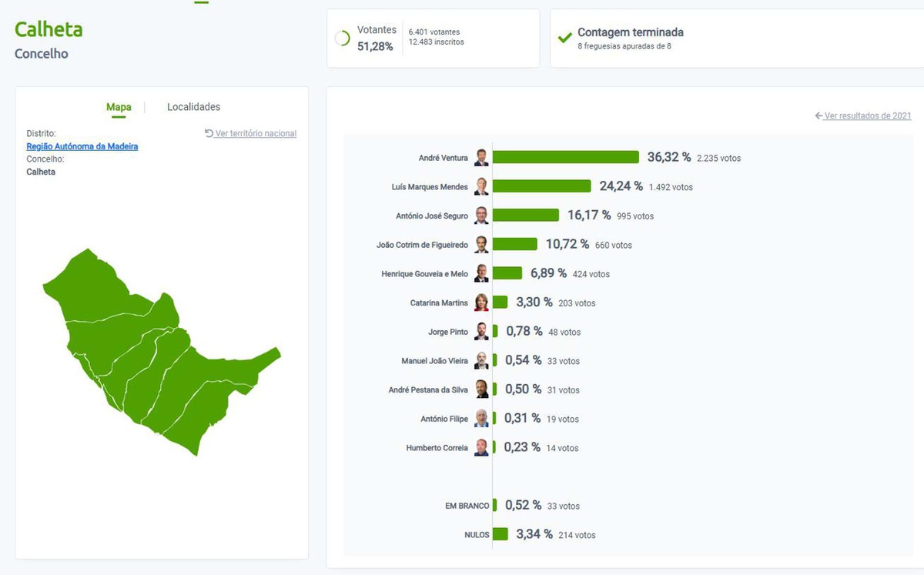Click the circular voter turnout progress icon

[x=343, y=38]
